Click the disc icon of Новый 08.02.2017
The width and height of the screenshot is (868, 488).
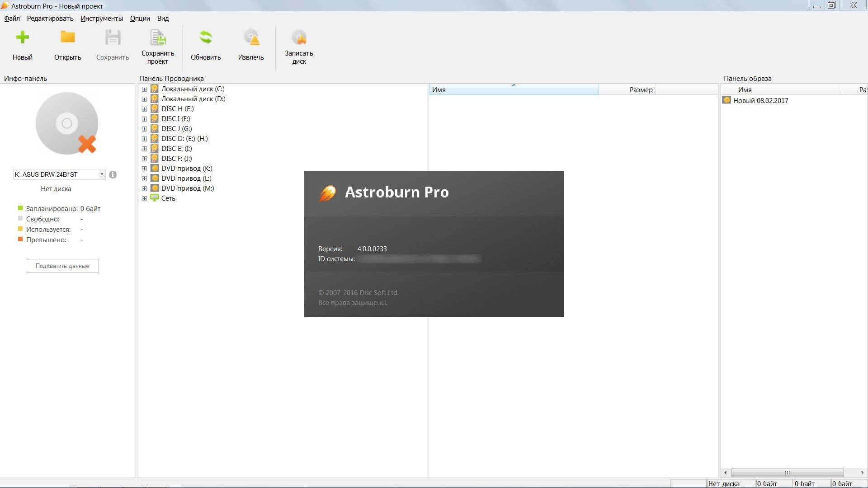point(727,100)
